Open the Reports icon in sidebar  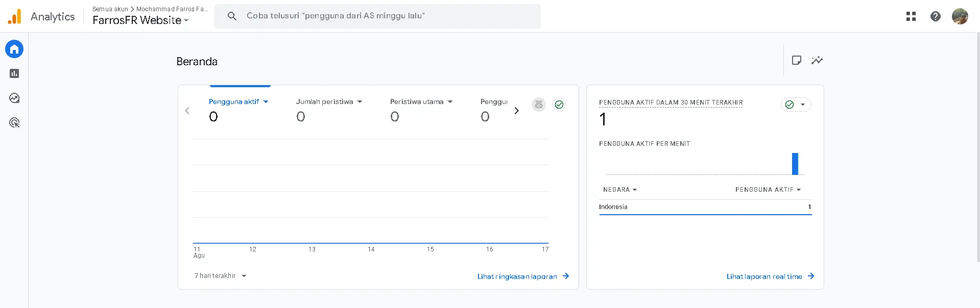[x=14, y=73]
